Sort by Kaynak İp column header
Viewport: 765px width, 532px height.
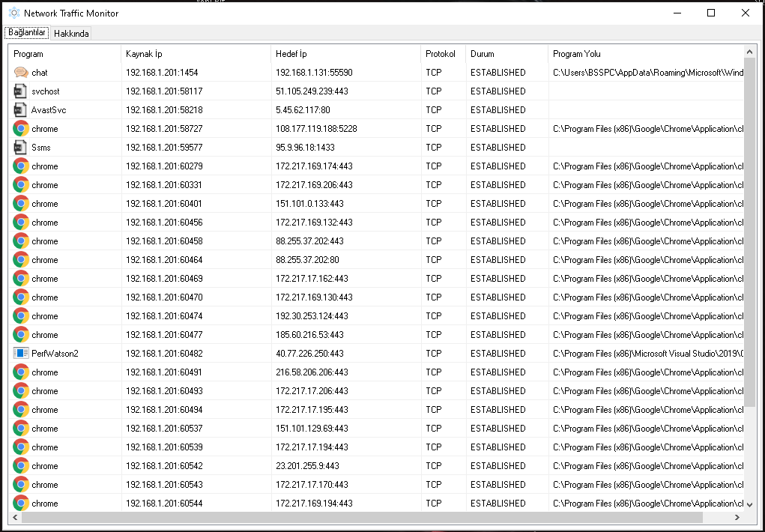(x=196, y=54)
